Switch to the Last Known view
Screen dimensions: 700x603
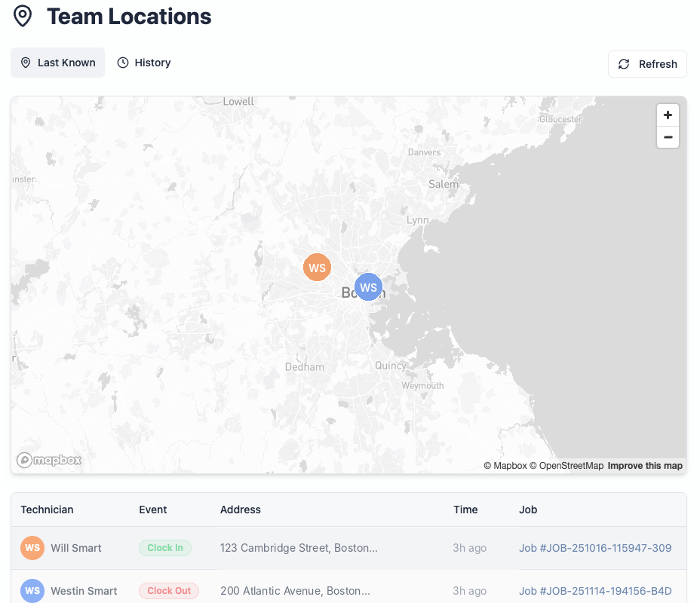[x=57, y=63]
